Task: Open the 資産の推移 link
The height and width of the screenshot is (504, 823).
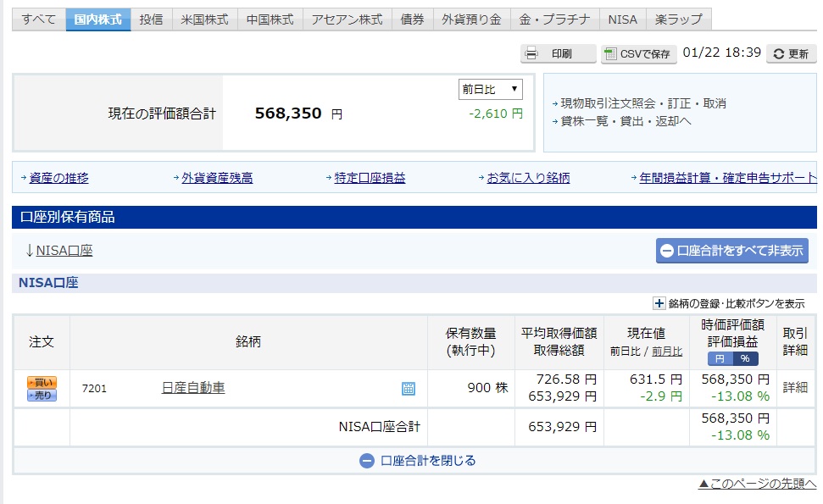Action: tap(58, 178)
